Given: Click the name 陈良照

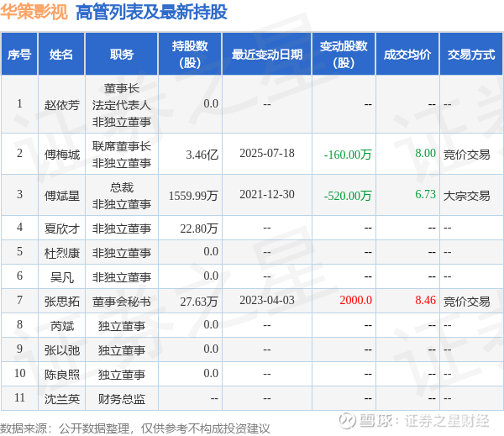Looking at the screenshot, I should pos(61,375).
